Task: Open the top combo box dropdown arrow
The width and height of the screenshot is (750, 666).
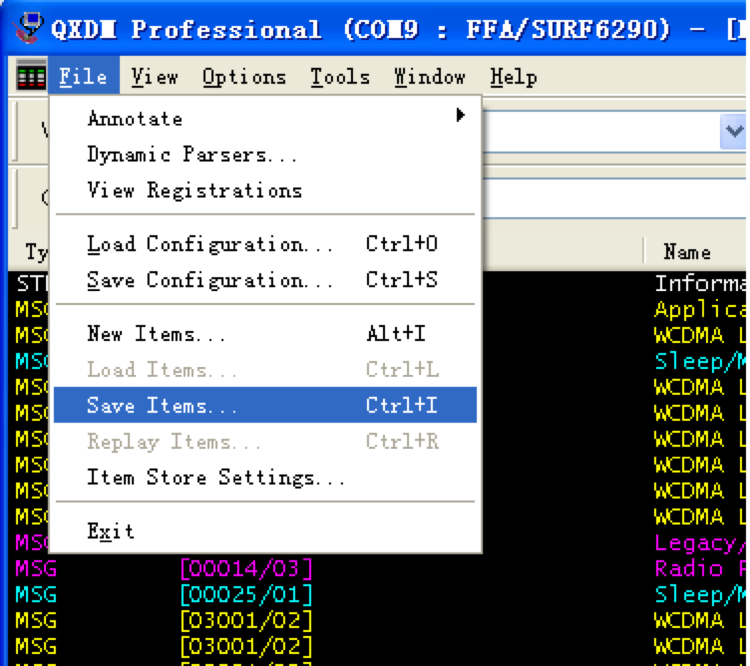Action: click(x=734, y=131)
